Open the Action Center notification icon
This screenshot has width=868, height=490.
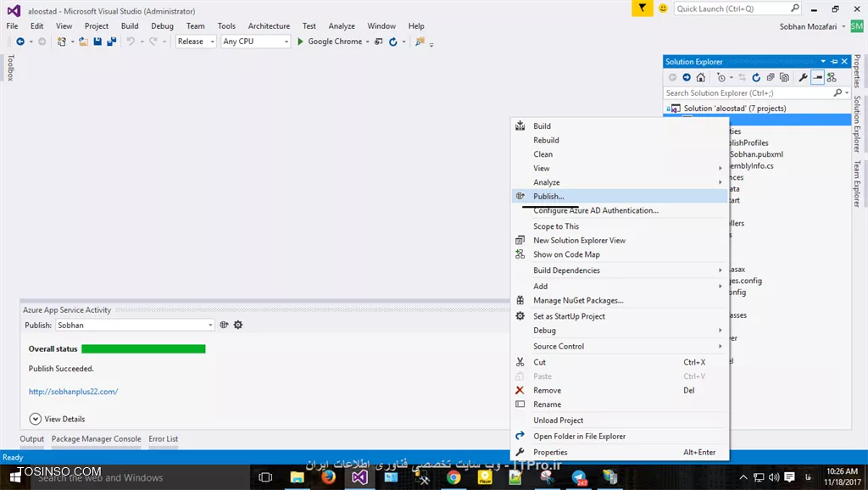(x=789, y=476)
